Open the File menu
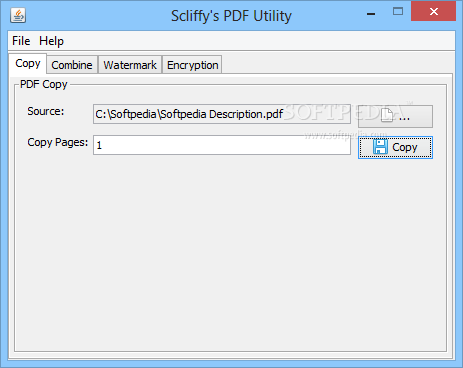This screenshot has width=463, height=368. pyautogui.click(x=21, y=41)
